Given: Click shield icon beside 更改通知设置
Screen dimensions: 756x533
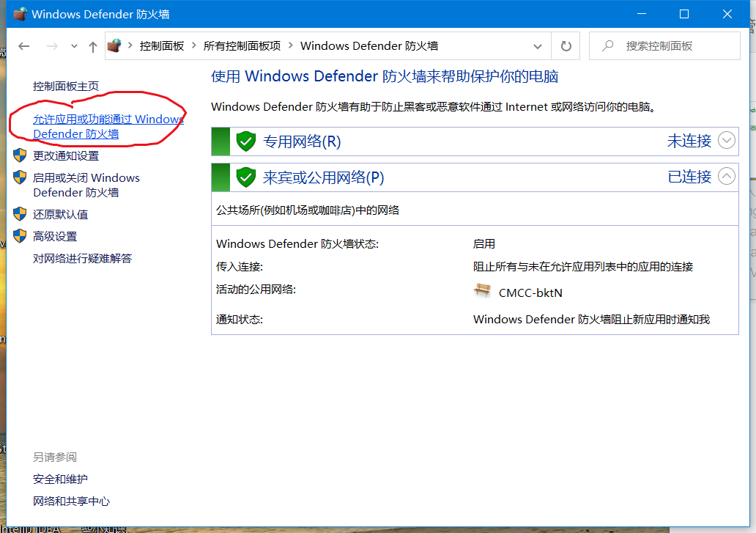Looking at the screenshot, I should pyautogui.click(x=20, y=155).
